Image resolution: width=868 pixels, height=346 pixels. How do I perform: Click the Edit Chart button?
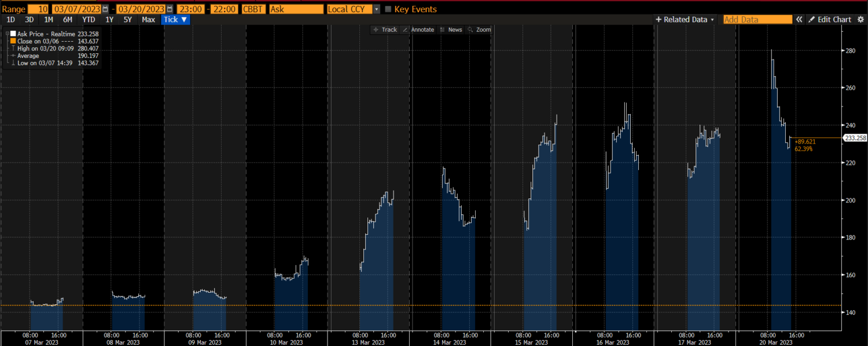click(830, 20)
